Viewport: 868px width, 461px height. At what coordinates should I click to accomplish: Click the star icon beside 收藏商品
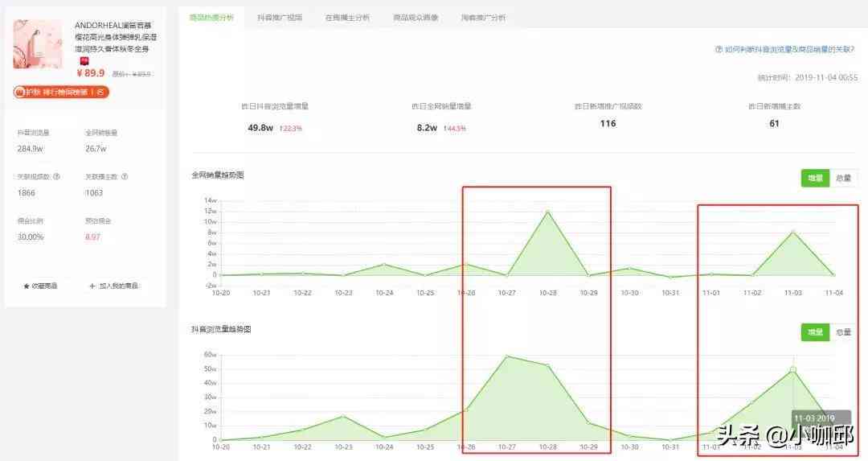[x=26, y=286]
